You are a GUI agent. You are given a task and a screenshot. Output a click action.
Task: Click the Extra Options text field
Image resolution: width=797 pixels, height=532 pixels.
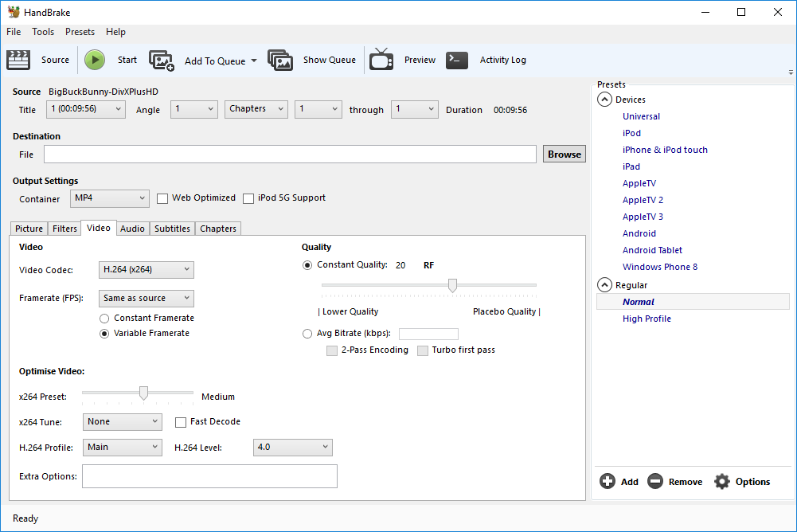tap(209, 476)
